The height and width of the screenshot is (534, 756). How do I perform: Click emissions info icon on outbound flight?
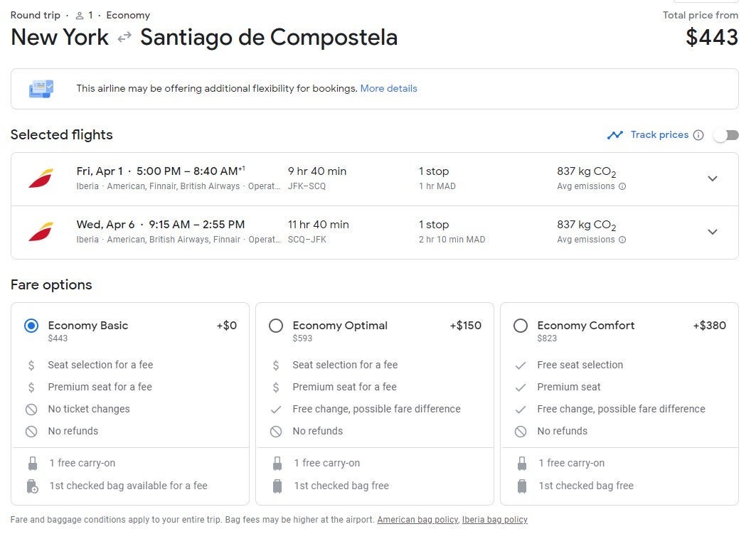622,186
